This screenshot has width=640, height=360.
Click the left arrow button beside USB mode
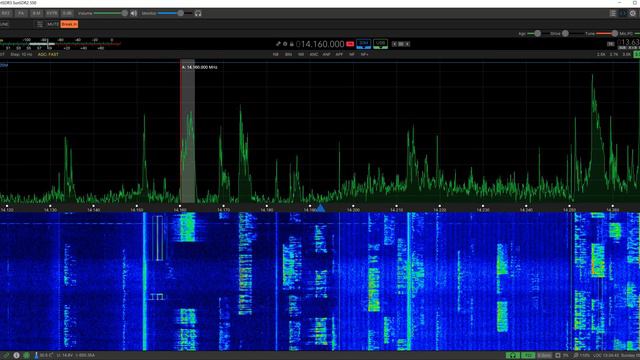pos(394,44)
